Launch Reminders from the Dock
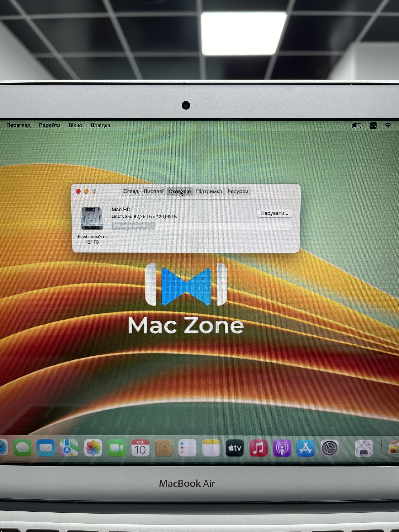 [x=187, y=448]
